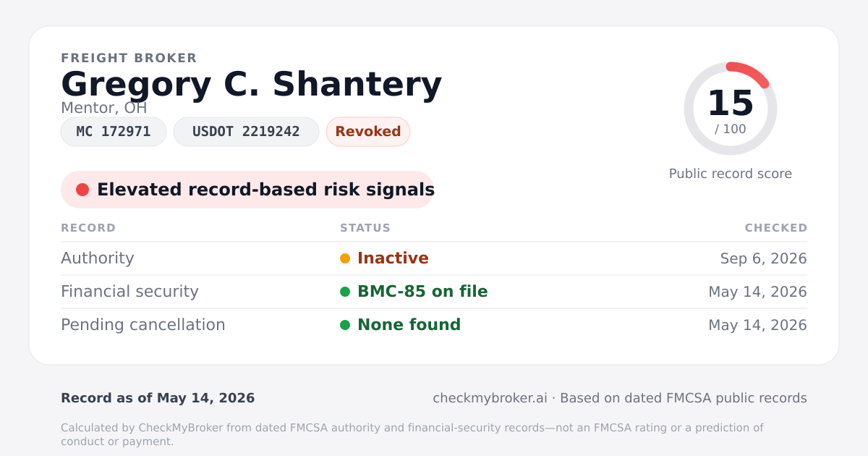Click the orange Inactive status dot
The image size is (868, 456).
[345, 258]
